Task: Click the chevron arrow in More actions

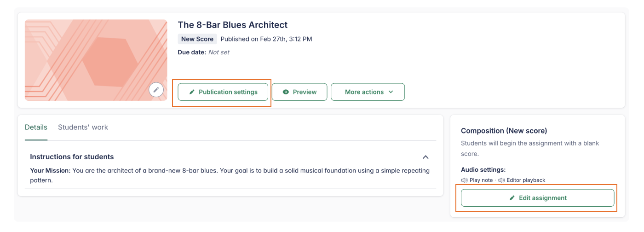Action: tap(391, 92)
